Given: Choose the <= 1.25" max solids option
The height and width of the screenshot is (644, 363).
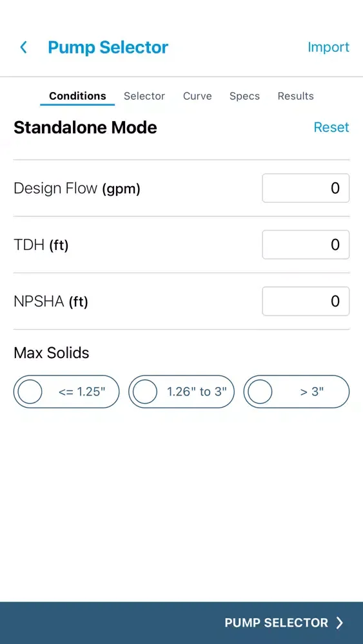Looking at the screenshot, I should [66, 392].
